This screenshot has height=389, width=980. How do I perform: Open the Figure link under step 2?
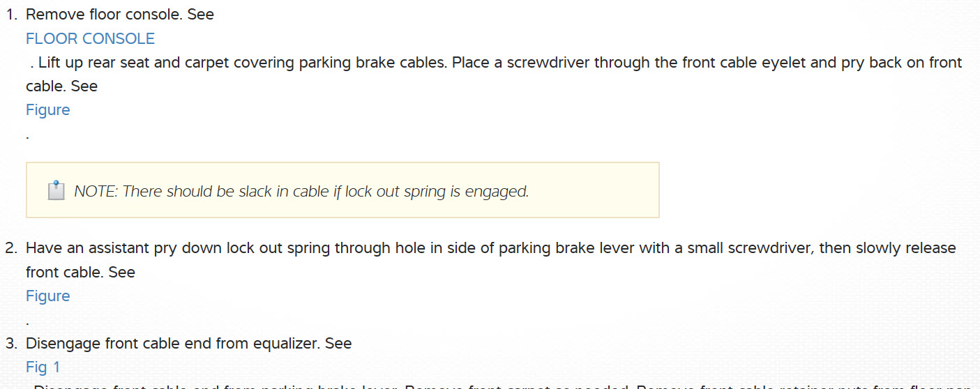(x=48, y=296)
